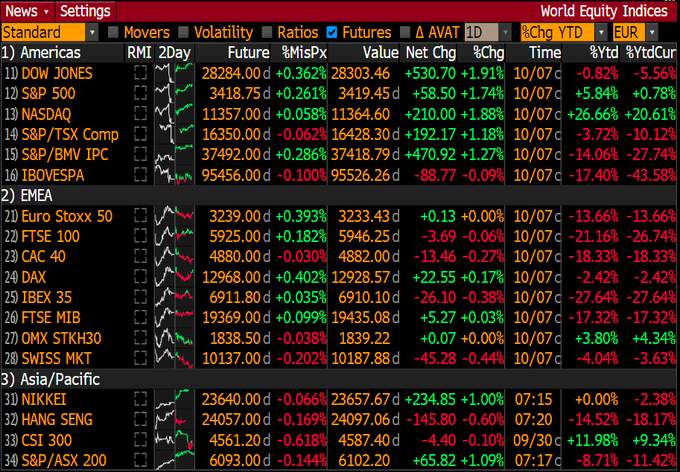The height and width of the screenshot is (472, 680).
Task: Toggle the RMI box for NIKKEI
Action: (x=140, y=399)
